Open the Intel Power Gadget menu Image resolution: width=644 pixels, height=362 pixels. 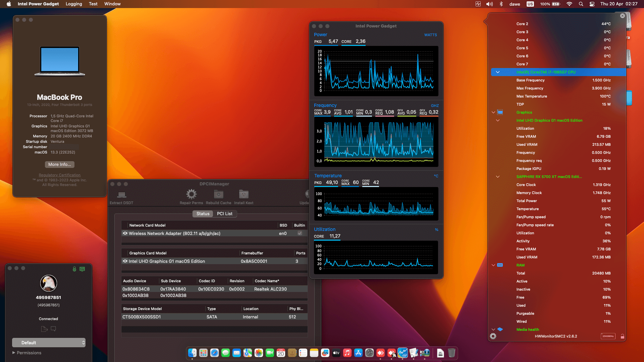(x=38, y=4)
